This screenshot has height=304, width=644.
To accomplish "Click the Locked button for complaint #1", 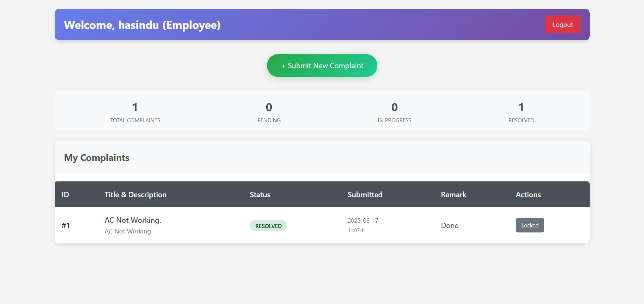I will tap(530, 225).
